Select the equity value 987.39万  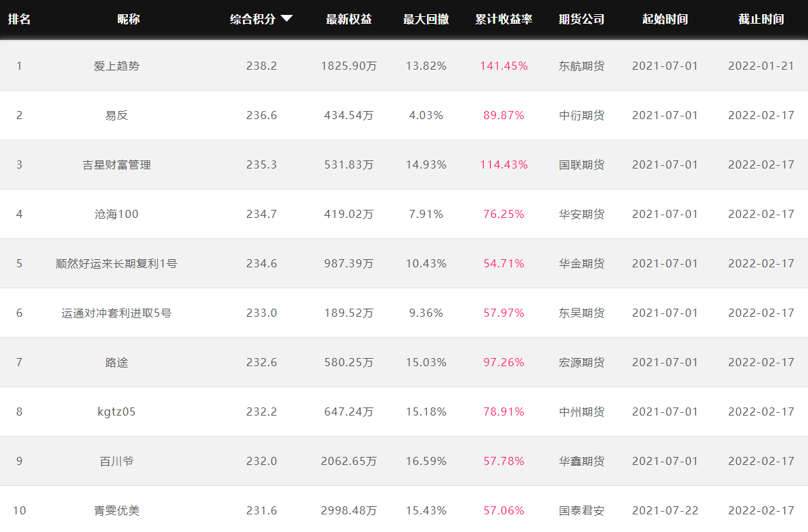pos(349,263)
